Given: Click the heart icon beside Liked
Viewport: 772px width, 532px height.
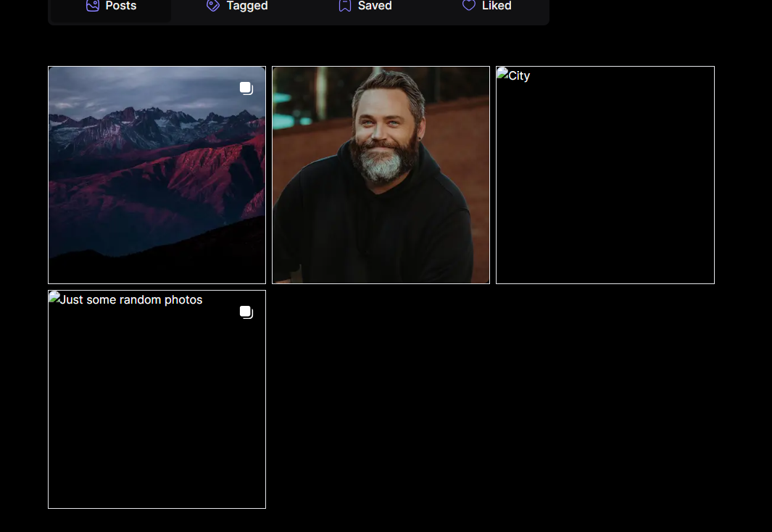Looking at the screenshot, I should pos(469,5).
